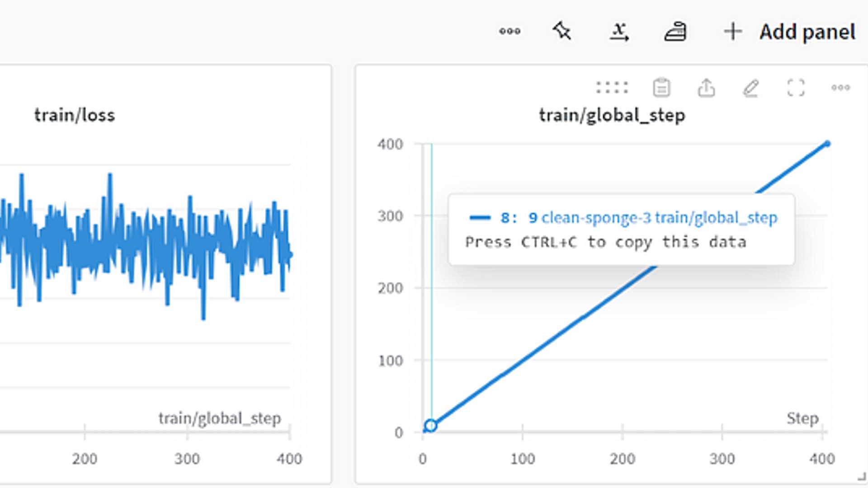868x488 pixels.
Task: Click the train/global_step axis label in the loss chart
Action: point(219,418)
